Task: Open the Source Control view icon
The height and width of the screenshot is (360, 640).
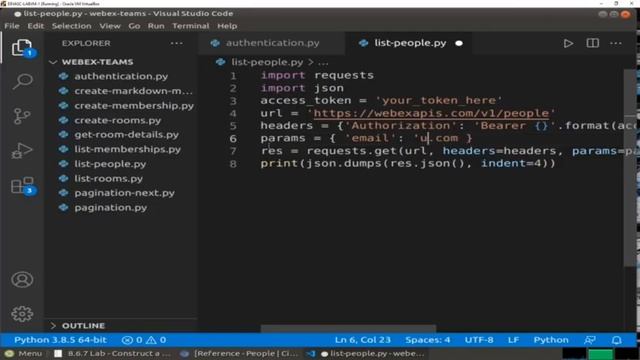Action: tap(22, 116)
